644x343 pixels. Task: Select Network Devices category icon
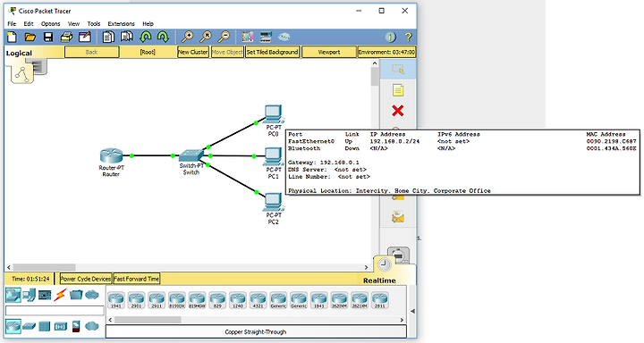click(x=13, y=295)
